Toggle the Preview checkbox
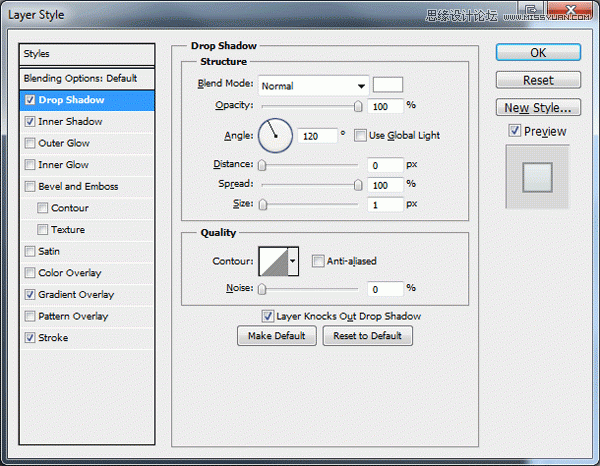 515,131
